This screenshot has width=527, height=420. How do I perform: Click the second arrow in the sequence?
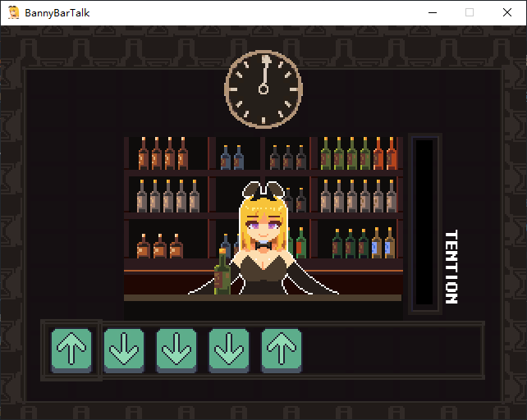124,350
